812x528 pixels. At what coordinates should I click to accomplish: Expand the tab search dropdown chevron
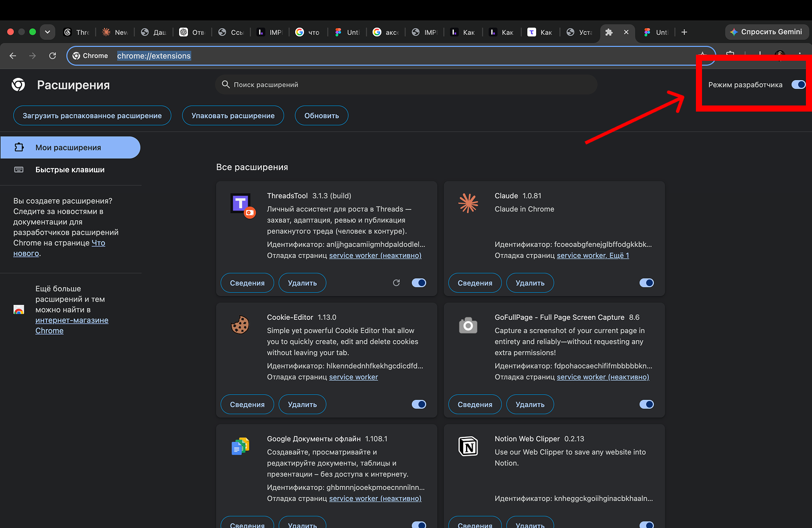(48, 32)
